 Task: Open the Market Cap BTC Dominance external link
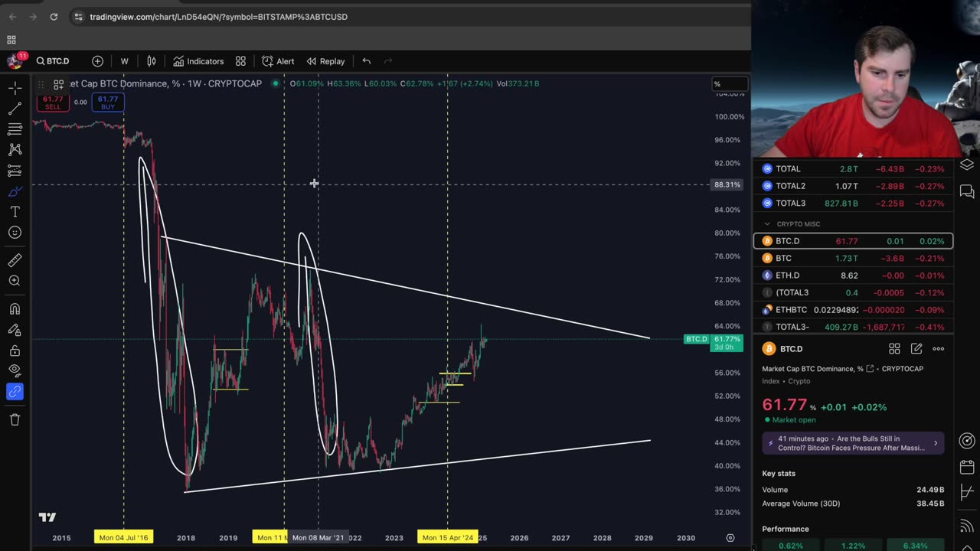(870, 369)
